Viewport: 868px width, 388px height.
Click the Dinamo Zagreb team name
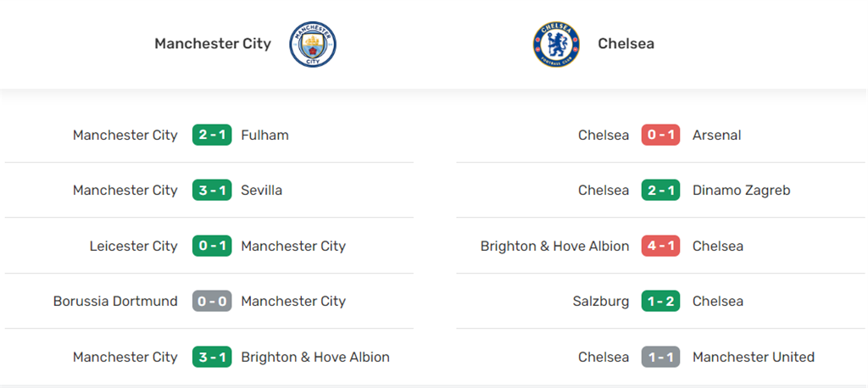click(x=741, y=191)
